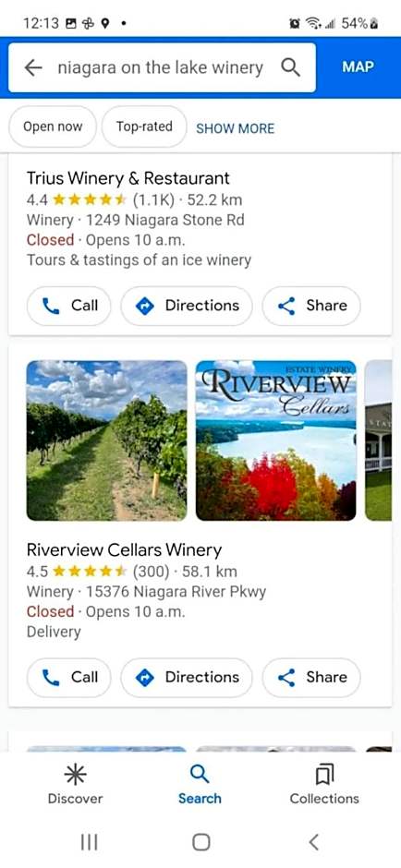Viewport: 401px width, 868px height.
Task: Get Directions to Riverview Cellars Winery
Action: coord(187,677)
